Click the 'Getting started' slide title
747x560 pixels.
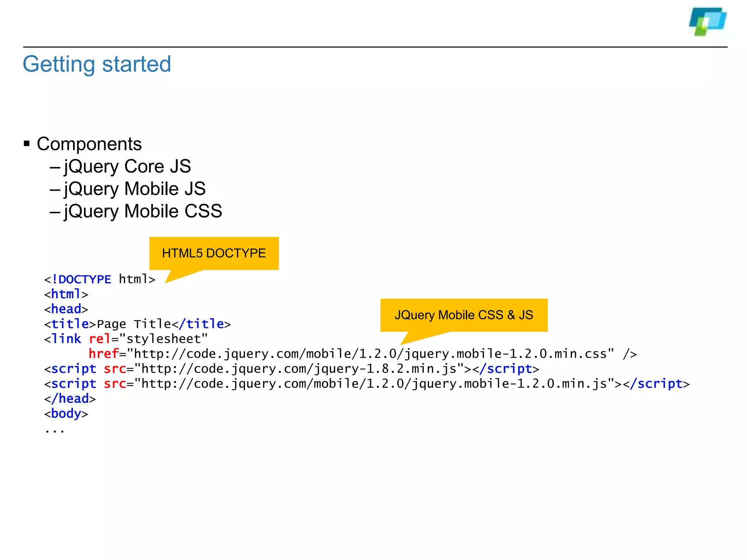[x=97, y=64]
